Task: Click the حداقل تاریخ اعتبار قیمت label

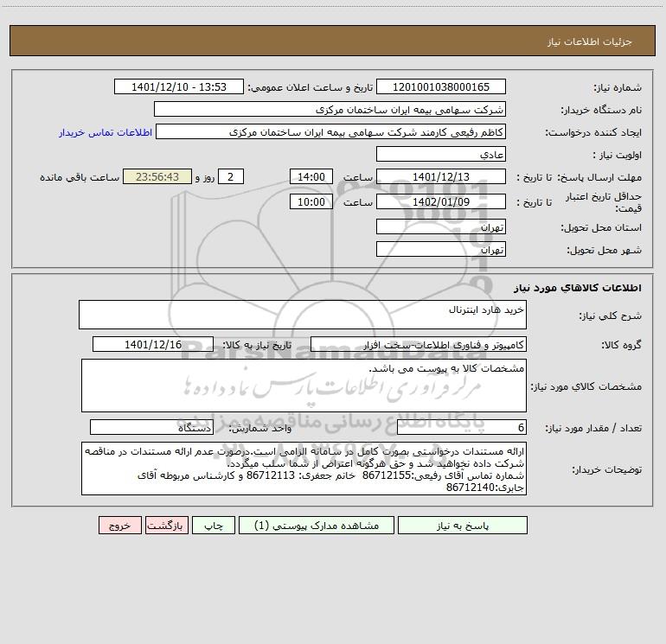Action: [604, 202]
